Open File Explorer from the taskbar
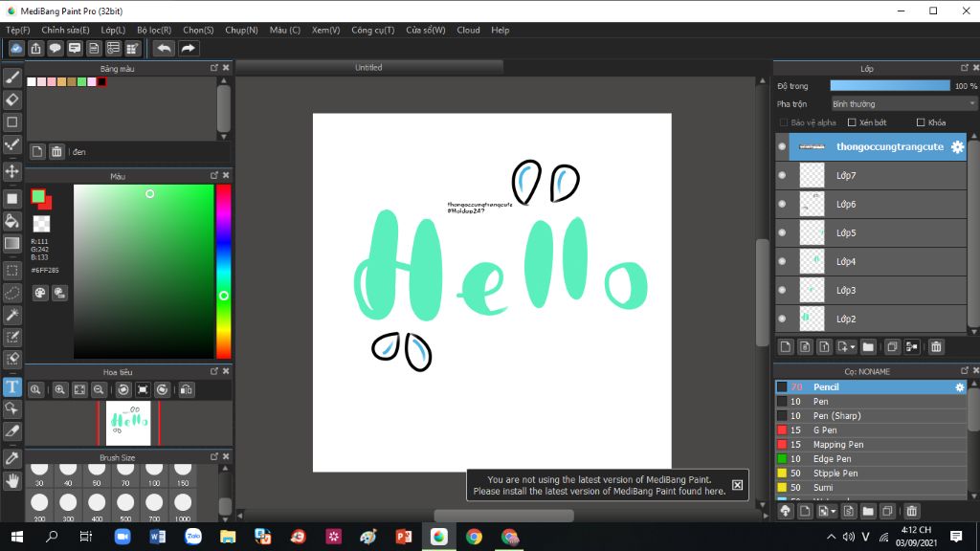The width and height of the screenshot is (980, 551). 228,537
